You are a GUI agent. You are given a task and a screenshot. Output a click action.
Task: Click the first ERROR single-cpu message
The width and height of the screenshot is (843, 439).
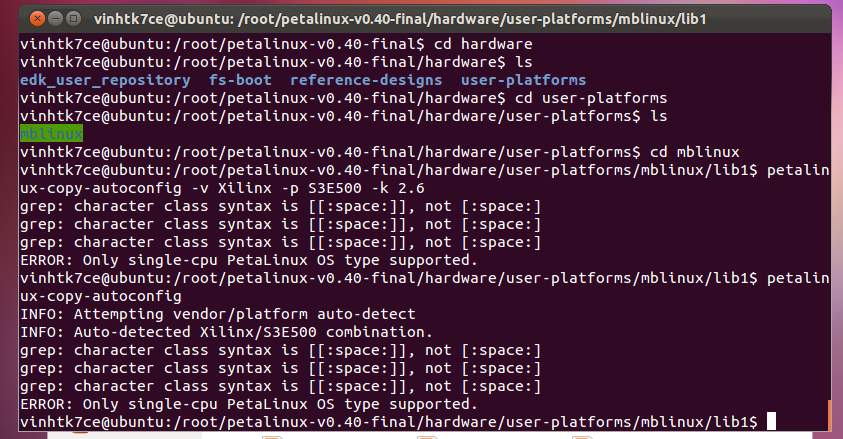point(248,260)
